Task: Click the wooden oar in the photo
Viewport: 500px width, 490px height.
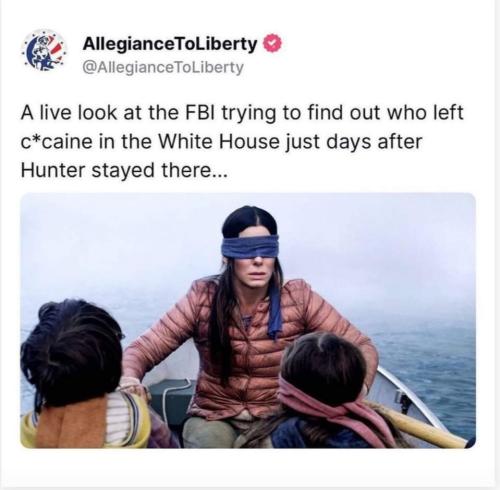Action: tap(422, 425)
